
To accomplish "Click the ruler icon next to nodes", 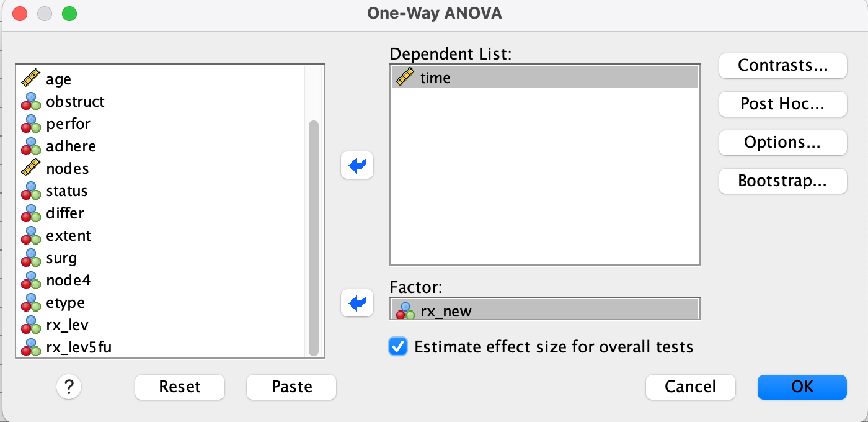I will pyautogui.click(x=30, y=169).
